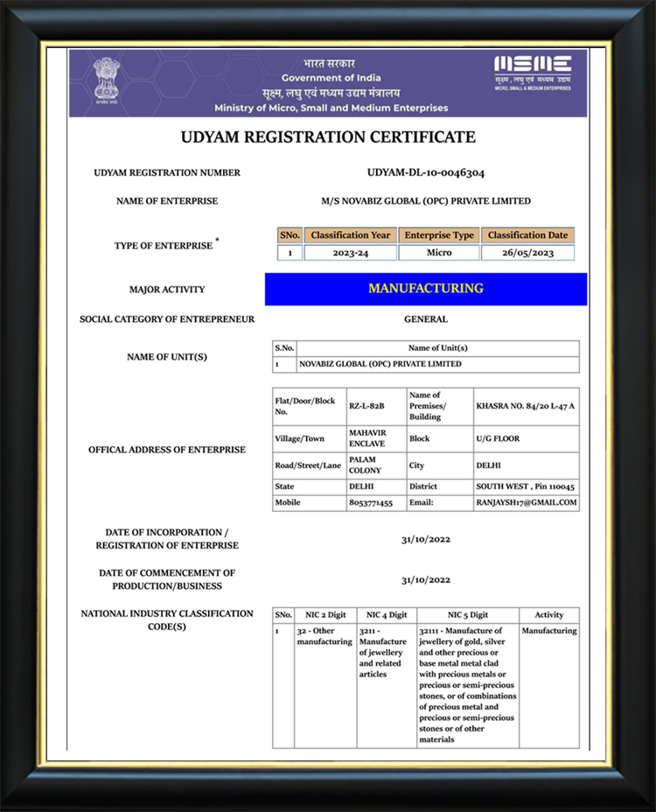This screenshot has height=812, width=656.
Task: Click 'DATE OF COMMENCEMENT OF PRODUCTION/BUSINESS' label
Action: click(x=167, y=579)
